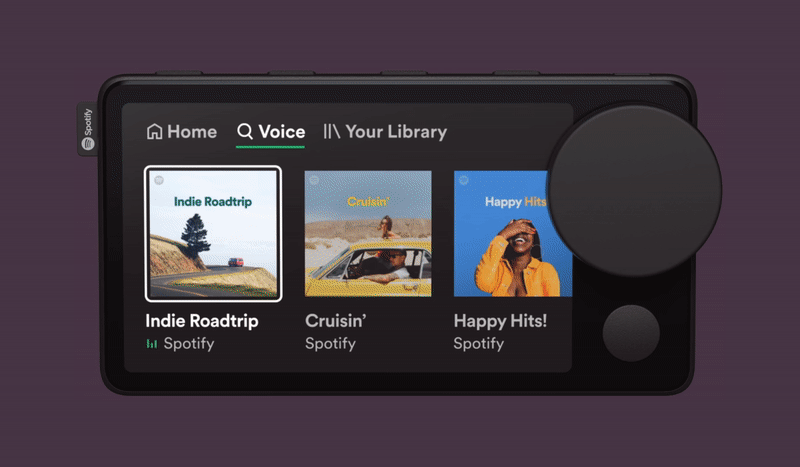Viewport: 800px width, 467px height.
Task: Push the large round dial knob
Action: [x=634, y=191]
